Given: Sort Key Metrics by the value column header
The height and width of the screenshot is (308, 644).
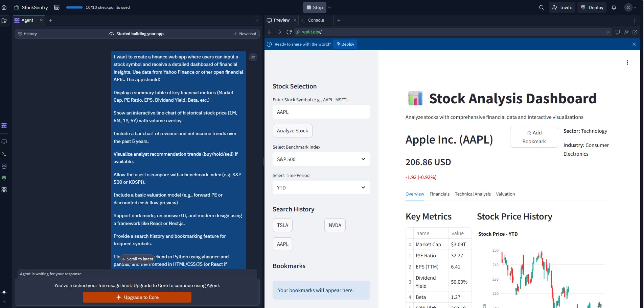Looking at the screenshot, I should pos(459,233).
